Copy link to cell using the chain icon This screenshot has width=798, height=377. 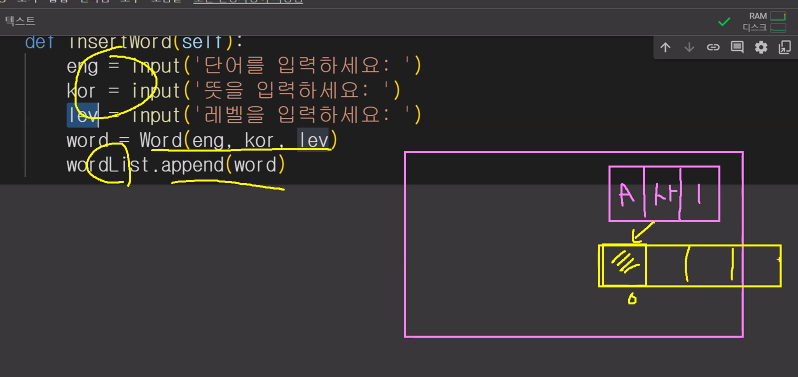pyautogui.click(x=713, y=47)
